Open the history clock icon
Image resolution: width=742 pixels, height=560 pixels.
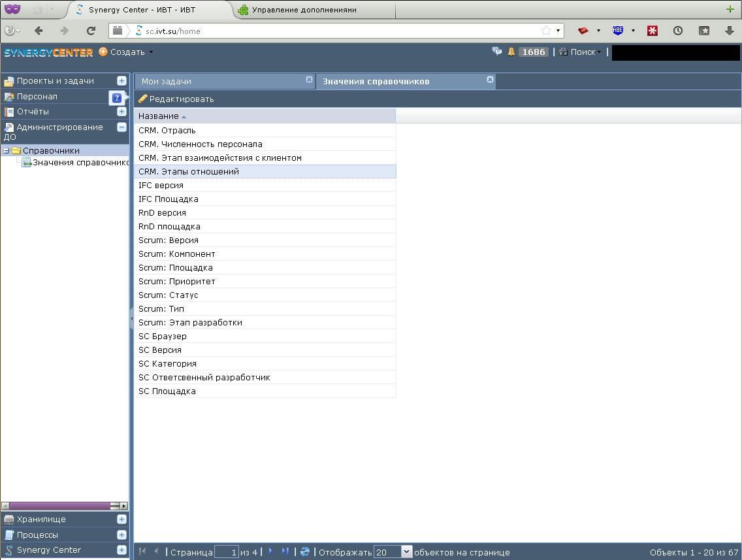[678, 31]
